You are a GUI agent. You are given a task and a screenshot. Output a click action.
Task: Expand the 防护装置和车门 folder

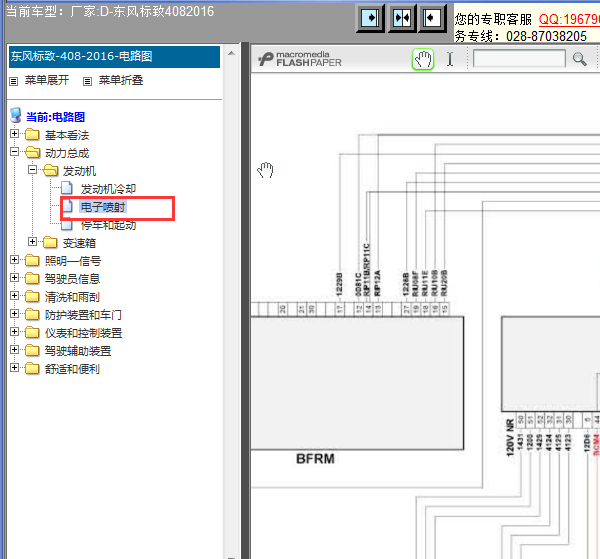(x=14, y=313)
